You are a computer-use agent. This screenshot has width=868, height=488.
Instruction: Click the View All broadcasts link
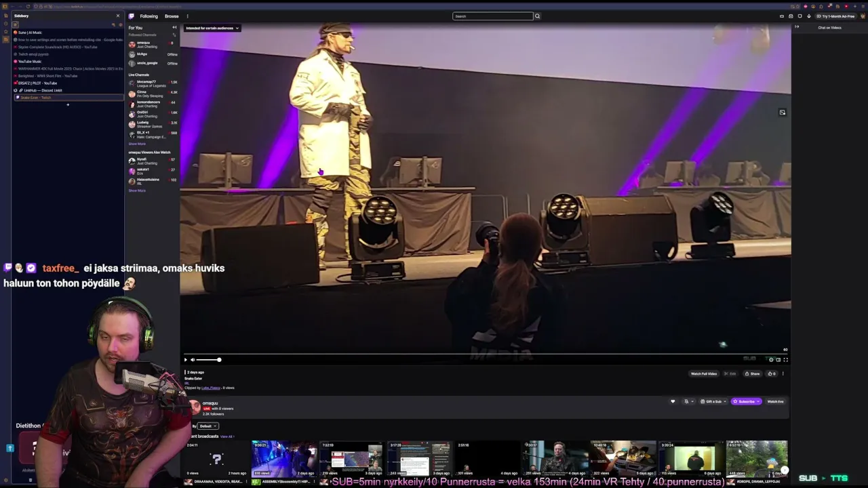point(226,436)
